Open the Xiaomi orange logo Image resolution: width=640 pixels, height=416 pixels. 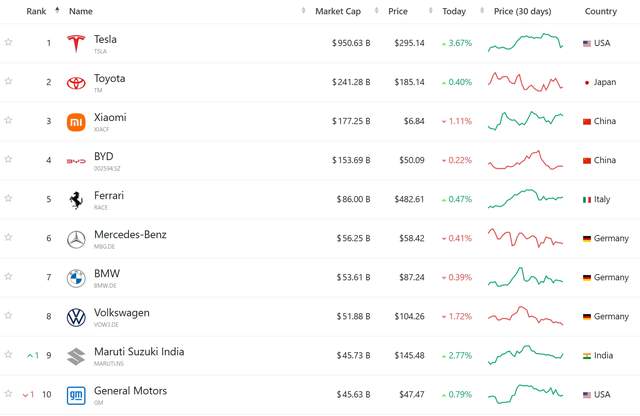(76, 122)
